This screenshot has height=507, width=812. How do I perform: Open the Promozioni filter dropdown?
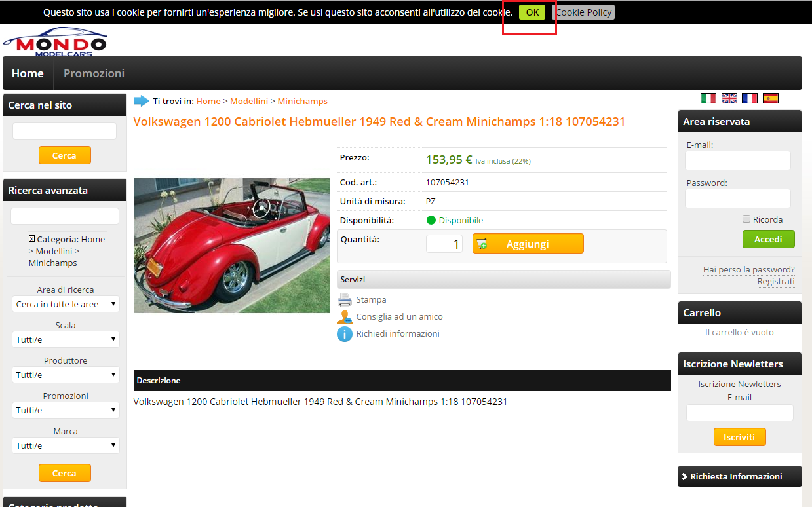(66, 410)
